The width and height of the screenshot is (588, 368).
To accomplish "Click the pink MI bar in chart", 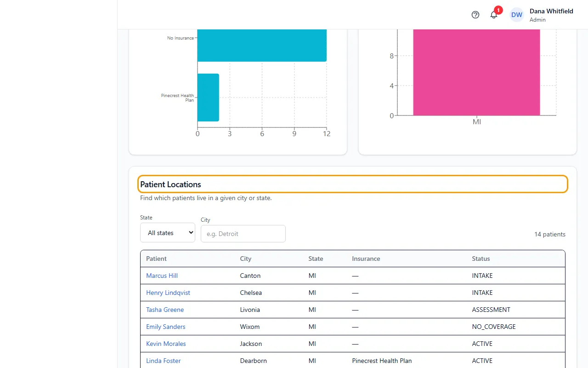I will click(476, 72).
